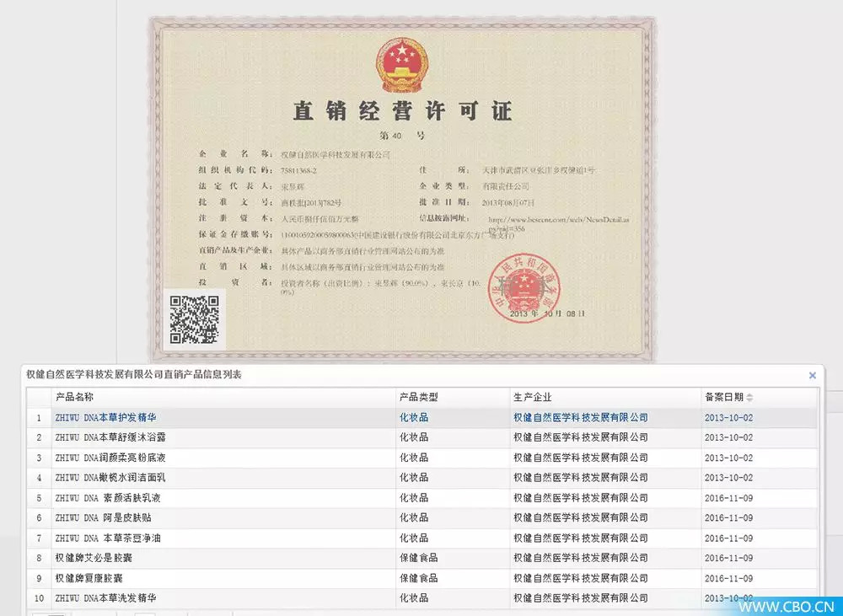Click date 2013-10-02 in 本草护发精华 row
Image resolution: width=843 pixels, height=616 pixels.
(728, 418)
